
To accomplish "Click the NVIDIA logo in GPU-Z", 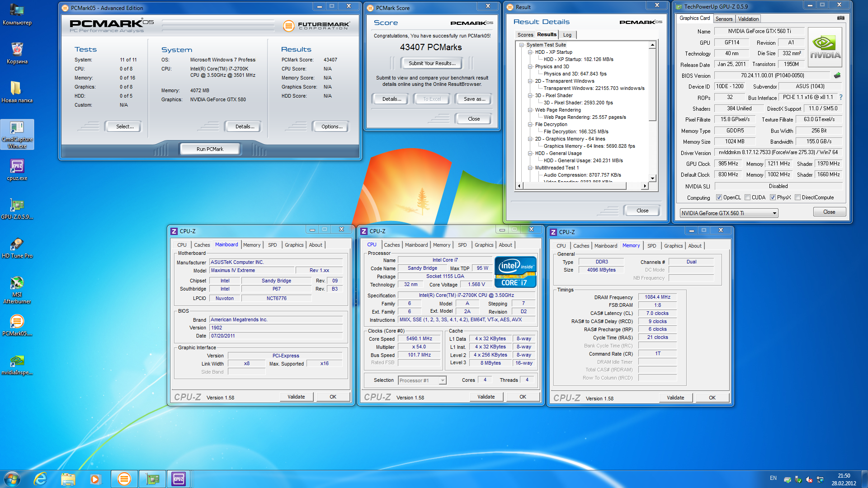I will coord(825,47).
